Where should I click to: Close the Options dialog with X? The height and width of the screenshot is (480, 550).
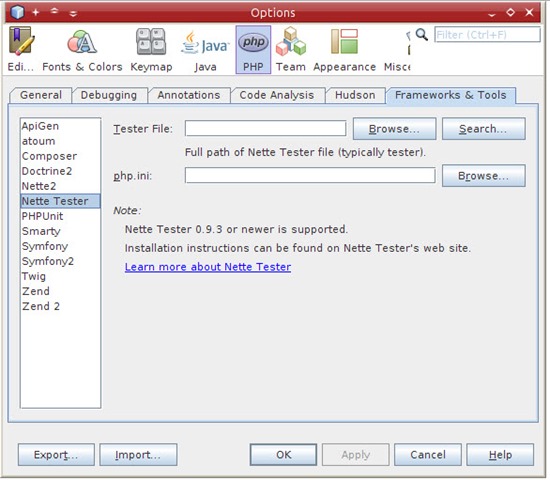tap(529, 12)
